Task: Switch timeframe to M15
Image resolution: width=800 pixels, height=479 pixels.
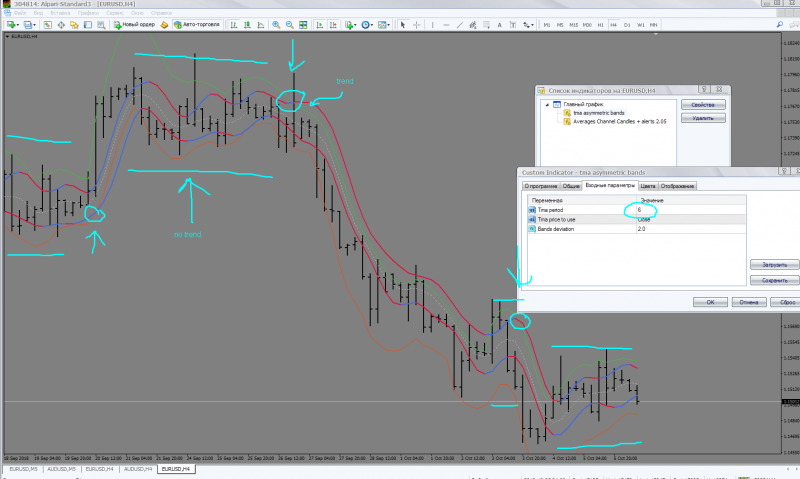Action: click(x=573, y=24)
